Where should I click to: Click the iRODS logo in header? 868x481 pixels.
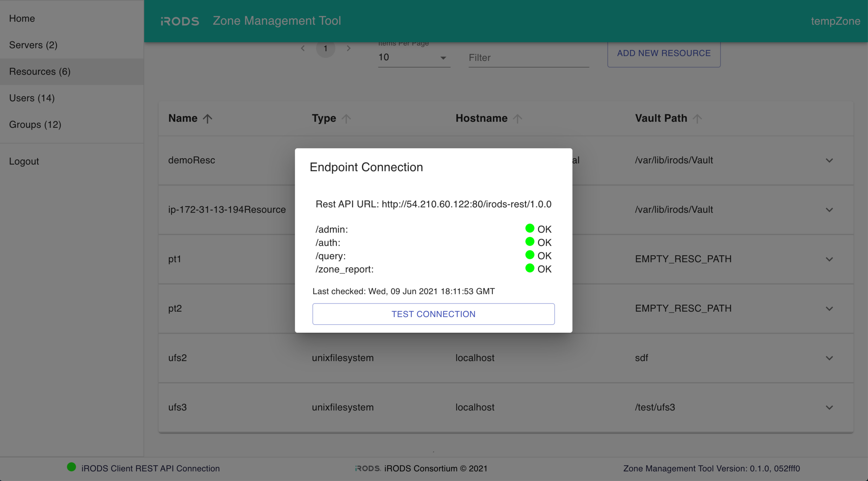(x=180, y=21)
